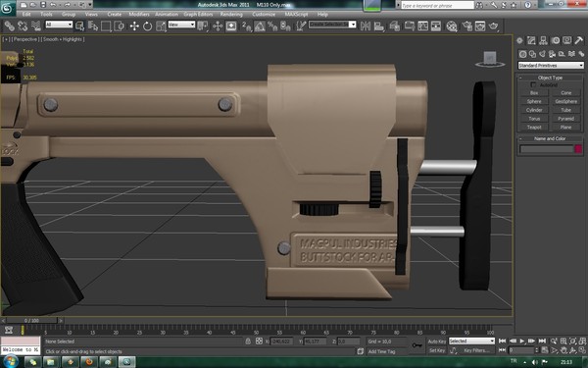Open the Modifiers menu
Viewport: 588px width, 368px height.
(x=139, y=15)
